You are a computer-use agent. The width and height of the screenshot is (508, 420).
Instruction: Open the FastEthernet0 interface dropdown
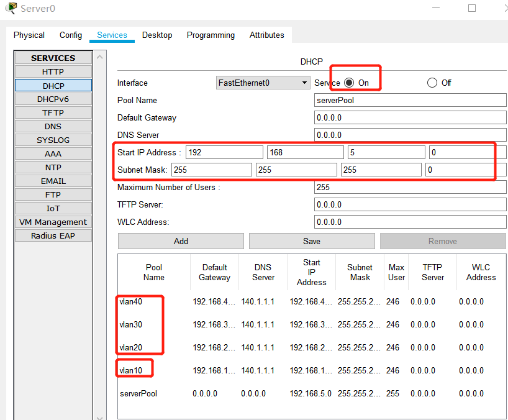263,83
